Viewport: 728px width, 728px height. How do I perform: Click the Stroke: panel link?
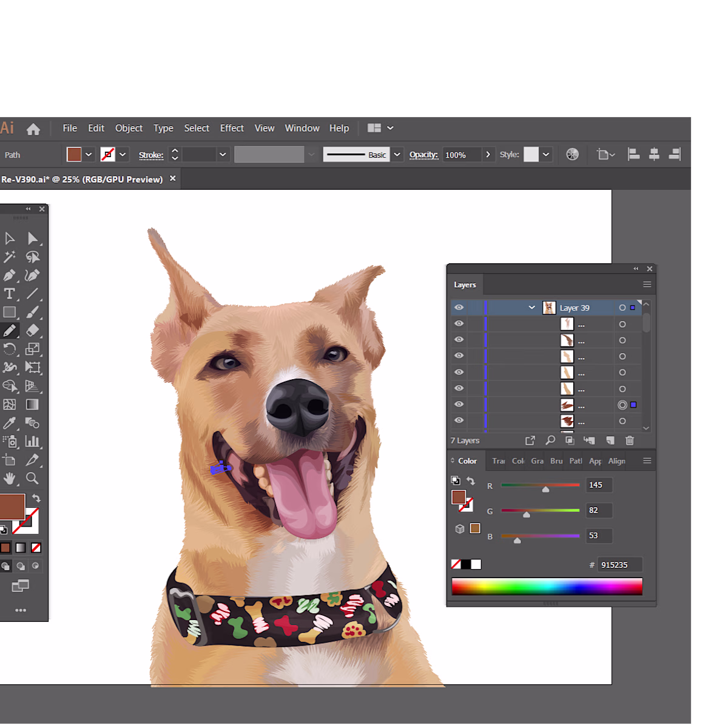click(151, 155)
